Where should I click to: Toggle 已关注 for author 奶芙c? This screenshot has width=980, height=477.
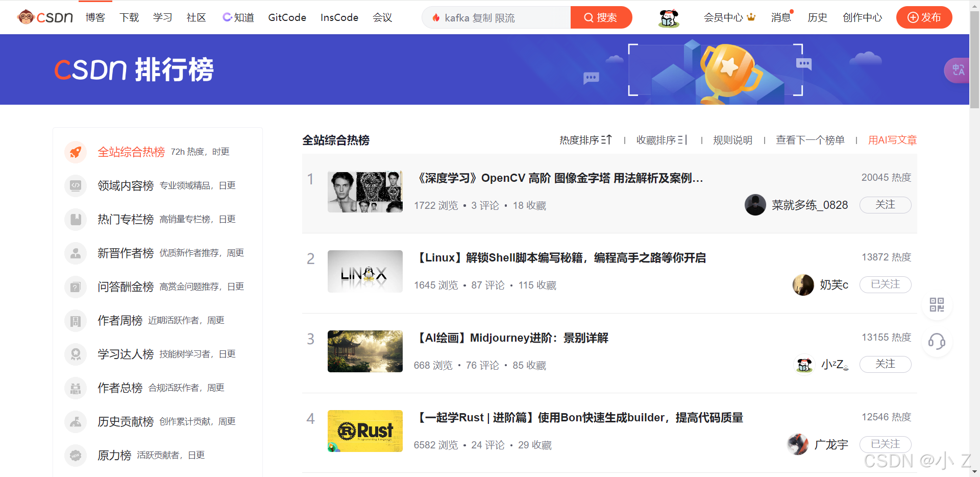[886, 284]
